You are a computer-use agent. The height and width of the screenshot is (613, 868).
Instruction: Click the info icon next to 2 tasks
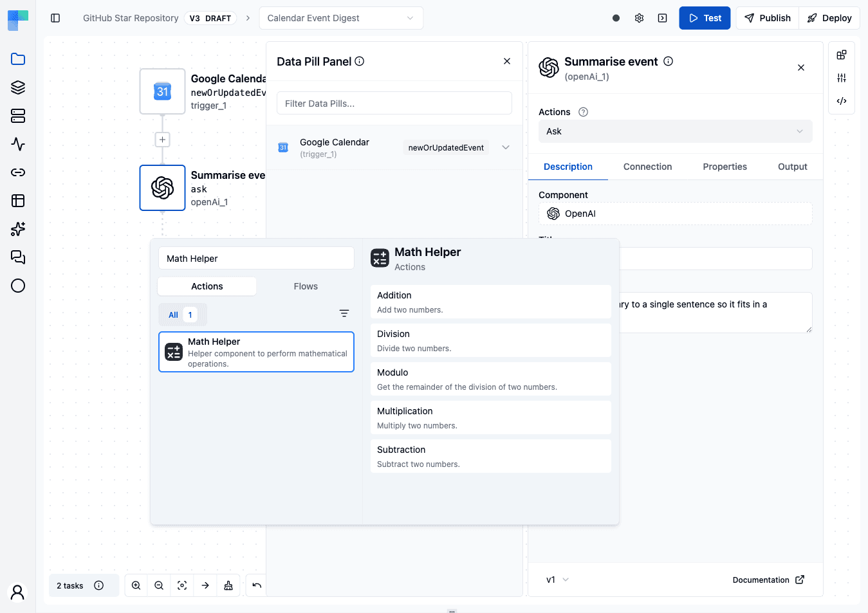coord(99,585)
